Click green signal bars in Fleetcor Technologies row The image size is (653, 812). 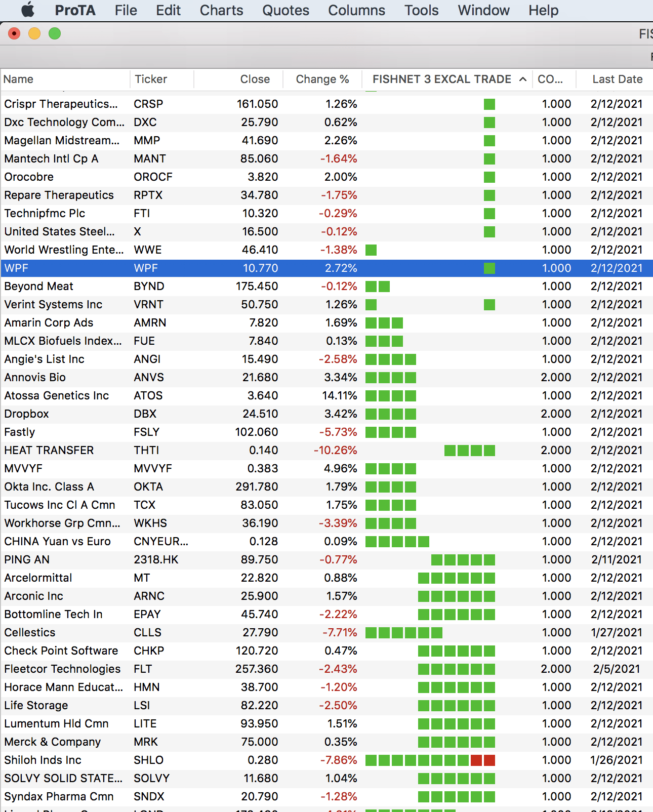(457, 669)
